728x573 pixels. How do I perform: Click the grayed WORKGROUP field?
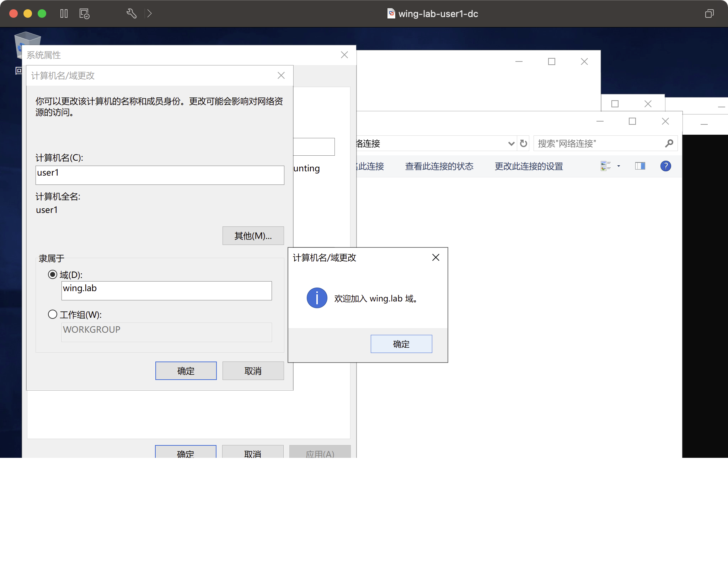pyautogui.click(x=166, y=332)
